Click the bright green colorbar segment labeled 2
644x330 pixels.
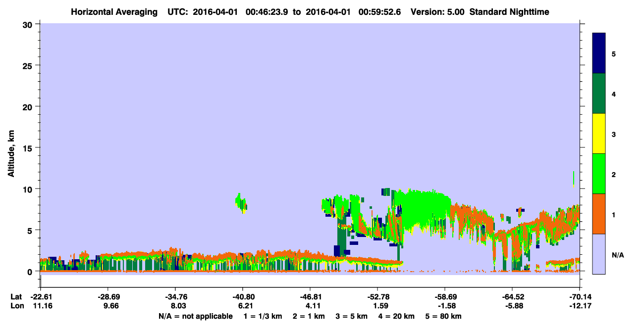(599, 174)
